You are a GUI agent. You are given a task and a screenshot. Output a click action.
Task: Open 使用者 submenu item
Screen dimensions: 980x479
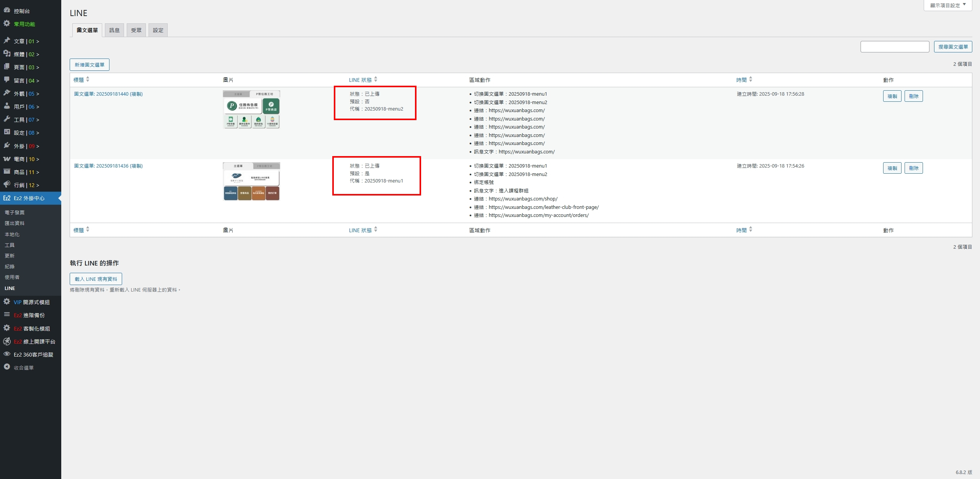click(x=12, y=277)
